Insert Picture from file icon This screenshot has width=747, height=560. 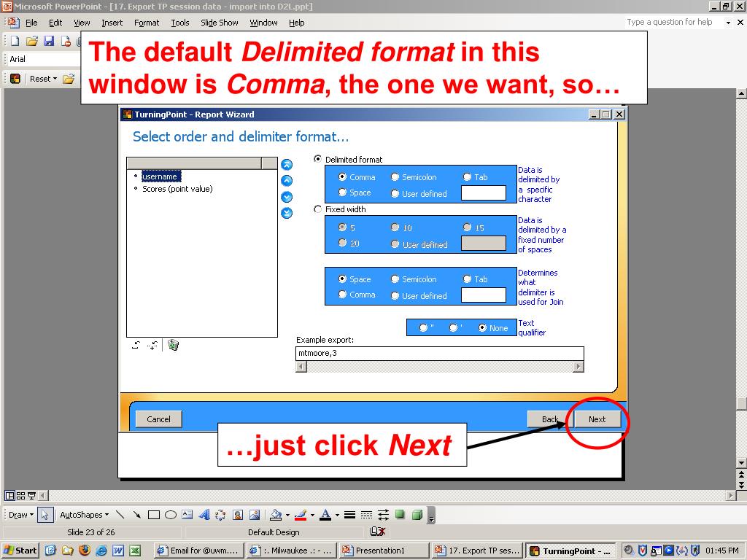[255, 515]
